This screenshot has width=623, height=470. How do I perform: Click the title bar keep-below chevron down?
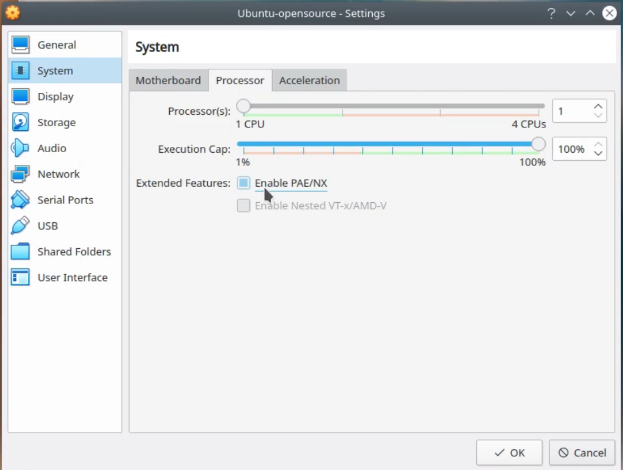(571, 14)
